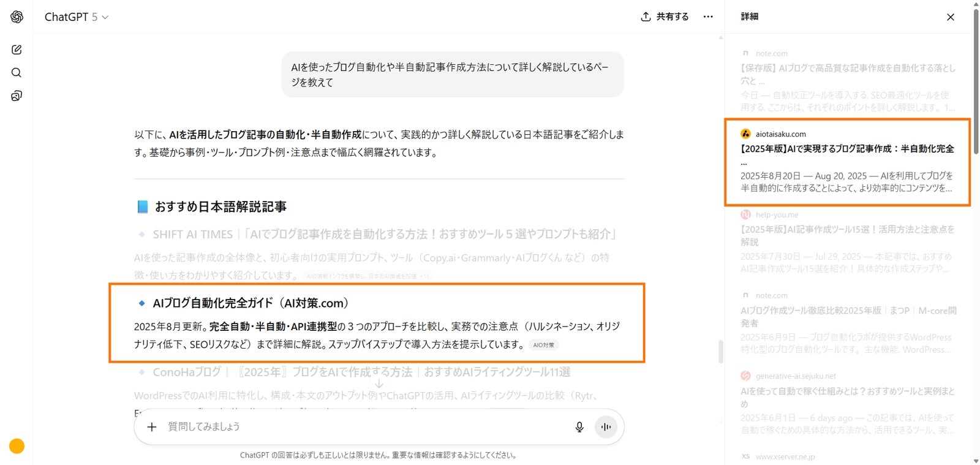The image size is (980, 465).
Task: Open the three-dot more options menu
Action: 708,17
